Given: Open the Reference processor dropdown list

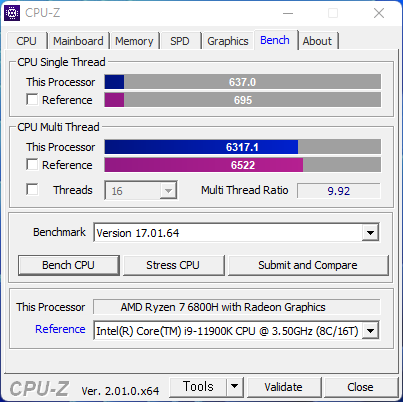Looking at the screenshot, I should tap(370, 331).
